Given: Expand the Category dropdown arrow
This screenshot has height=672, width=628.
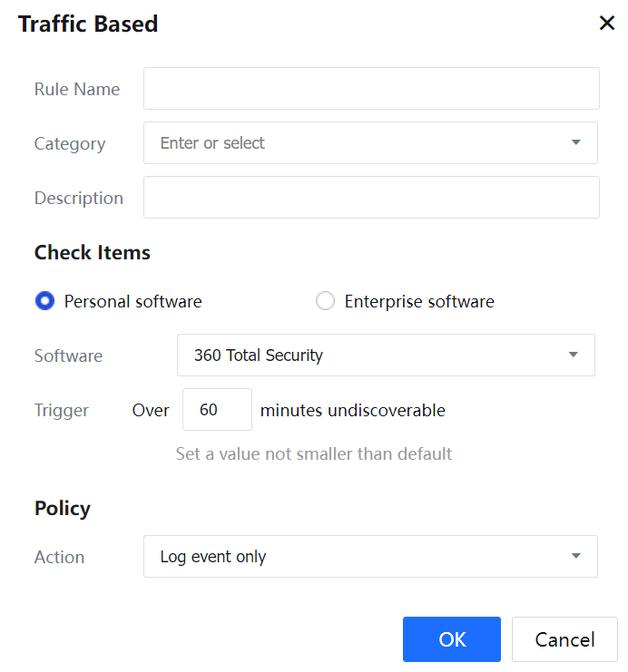Looking at the screenshot, I should pos(575,143).
